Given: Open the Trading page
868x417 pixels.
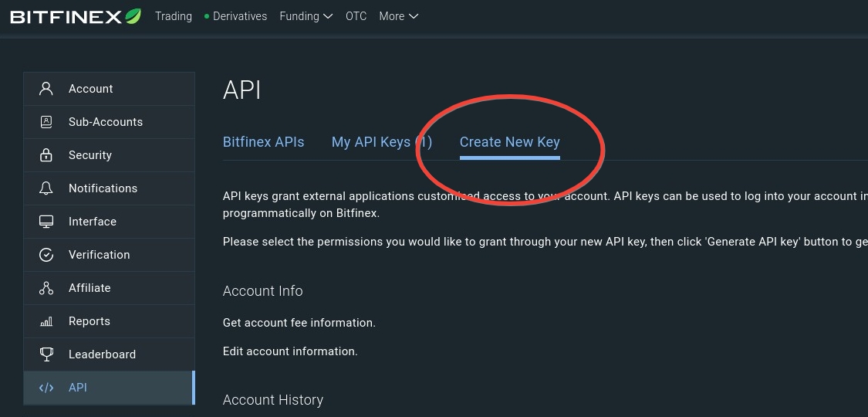Looking at the screenshot, I should [174, 16].
